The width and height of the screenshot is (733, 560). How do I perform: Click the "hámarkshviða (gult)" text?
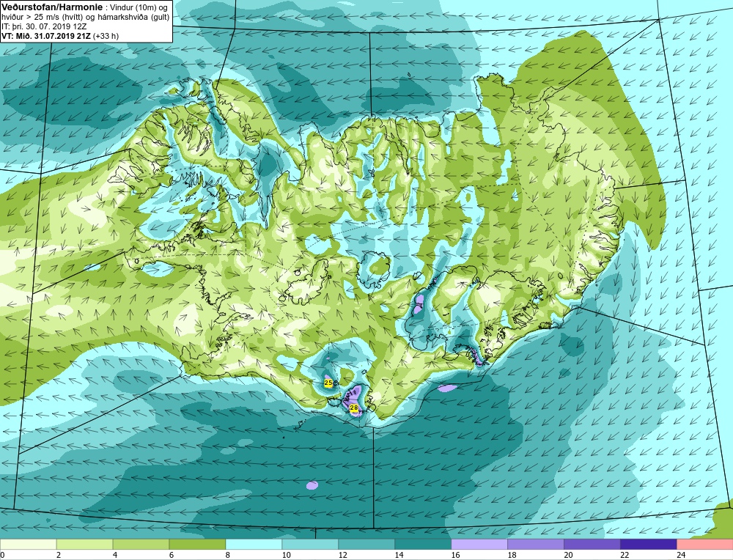point(133,18)
